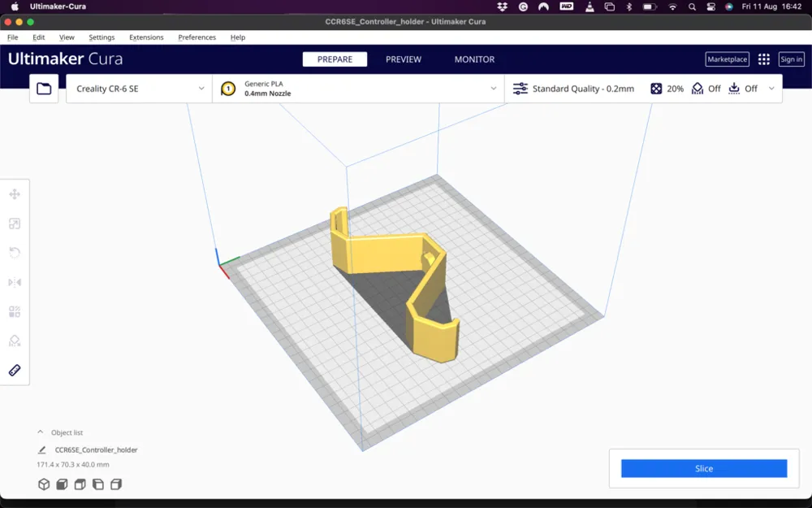Open the application switcher grid icon

pyautogui.click(x=763, y=59)
